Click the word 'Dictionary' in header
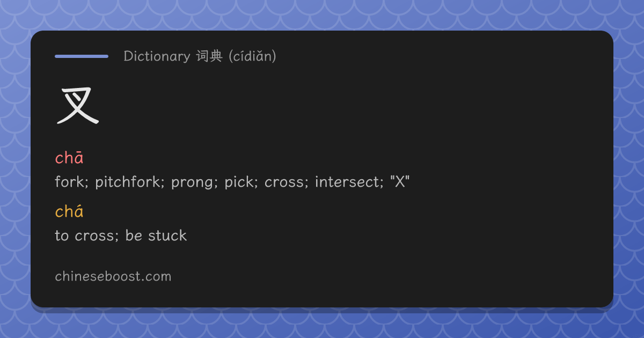 click(157, 56)
